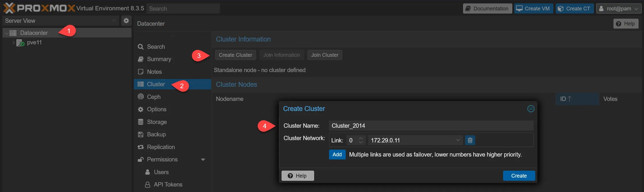Open the root@pam user menu
644x192 pixels.
point(618,9)
